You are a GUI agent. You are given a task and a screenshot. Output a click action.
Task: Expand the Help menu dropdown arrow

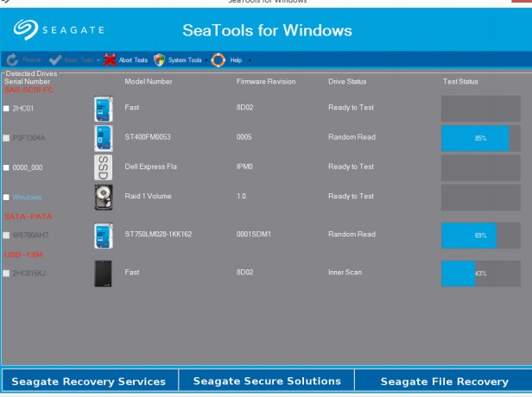[249, 60]
